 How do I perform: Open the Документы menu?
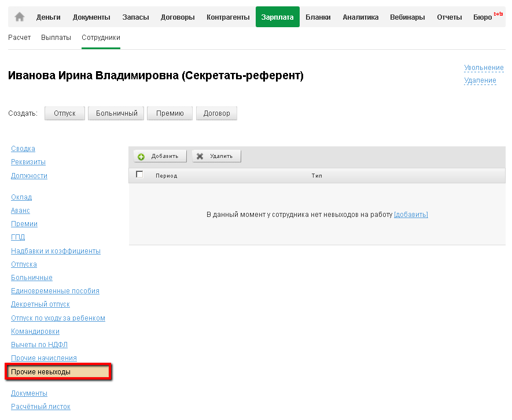(91, 17)
